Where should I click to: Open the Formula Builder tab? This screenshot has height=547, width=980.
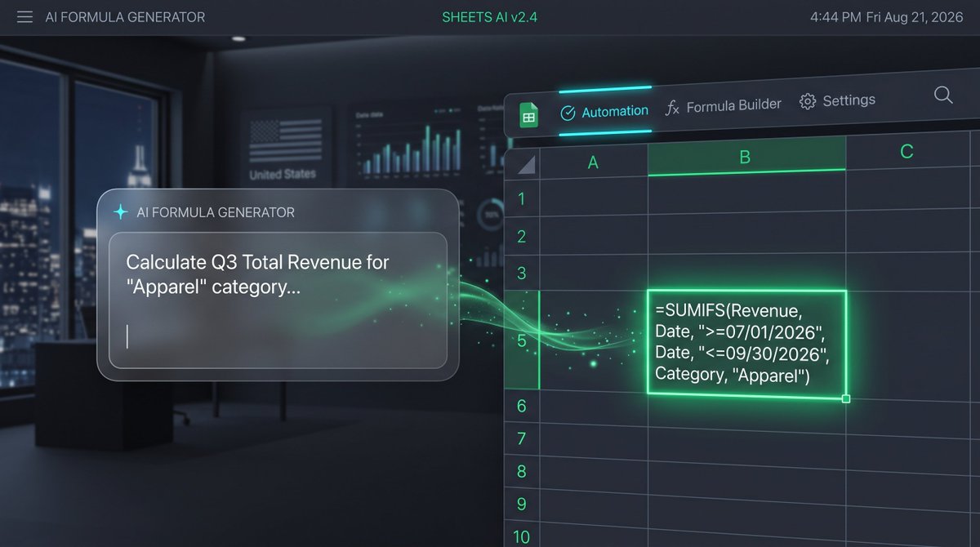point(724,106)
